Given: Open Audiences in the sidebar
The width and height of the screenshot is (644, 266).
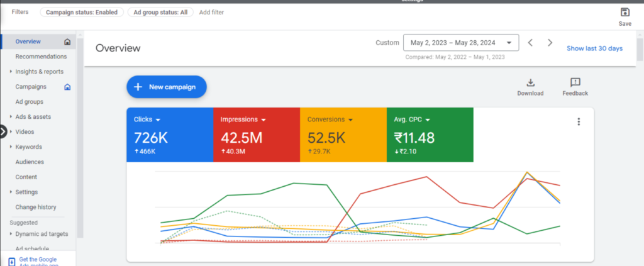Looking at the screenshot, I should coord(30,162).
